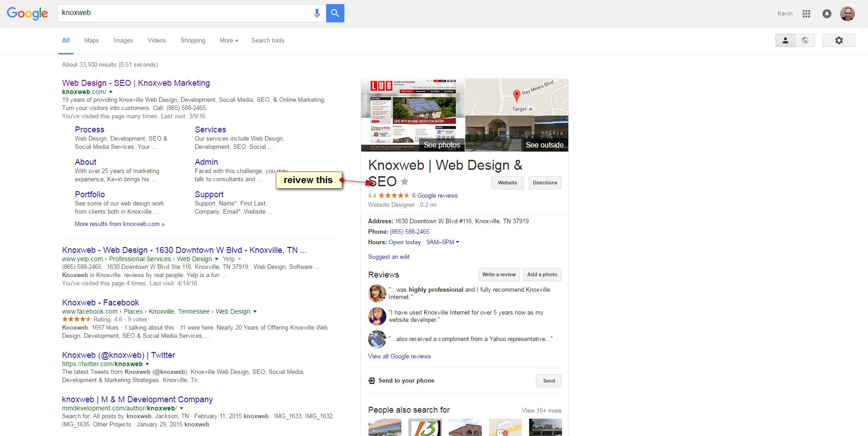The image size is (868, 436).
Task: Open mmdevelopment result options arrow
Action: (x=182, y=409)
